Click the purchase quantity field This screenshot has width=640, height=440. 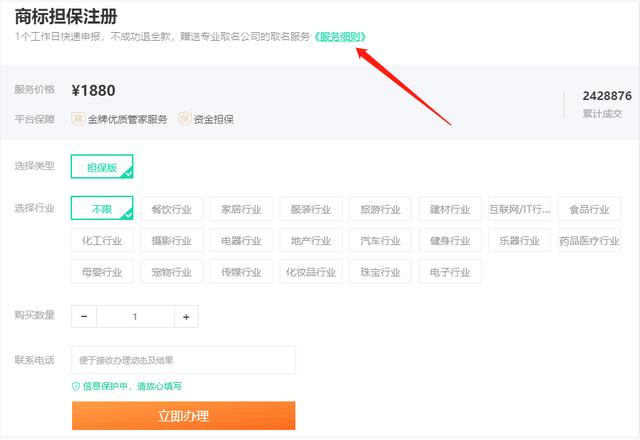tap(135, 316)
